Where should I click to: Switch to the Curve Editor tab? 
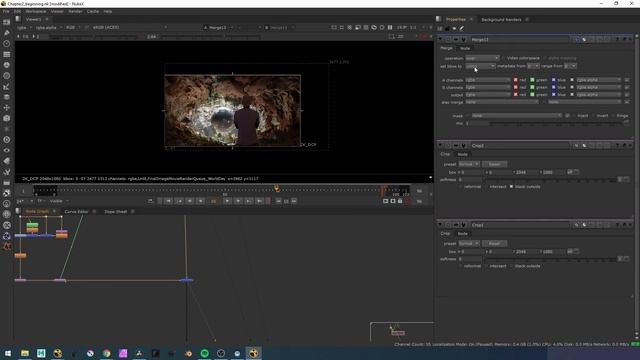click(76, 211)
